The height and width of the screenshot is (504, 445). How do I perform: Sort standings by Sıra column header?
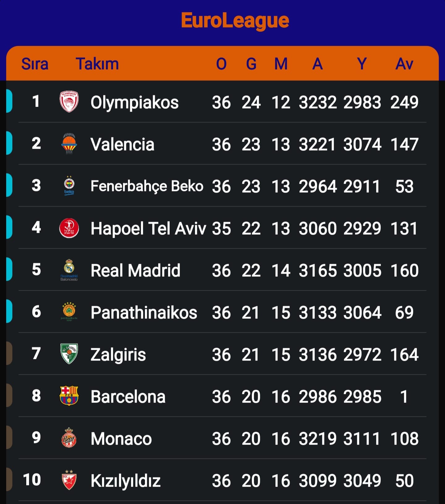tap(35, 64)
